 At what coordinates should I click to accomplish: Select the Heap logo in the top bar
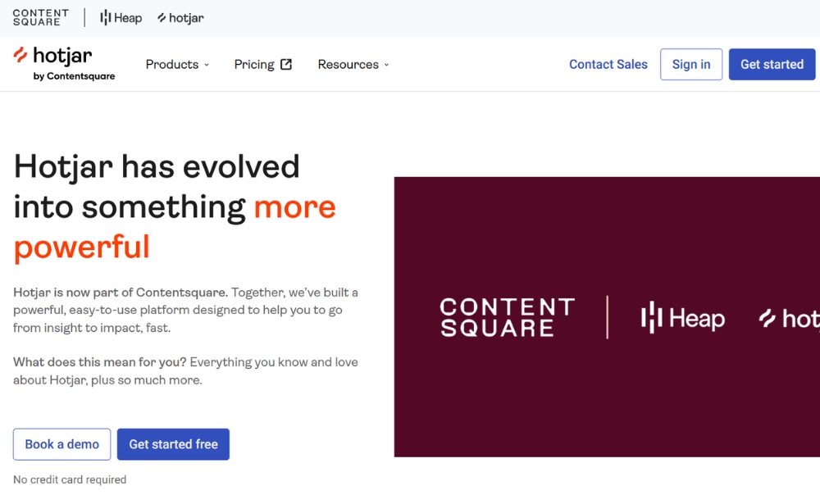(120, 17)
